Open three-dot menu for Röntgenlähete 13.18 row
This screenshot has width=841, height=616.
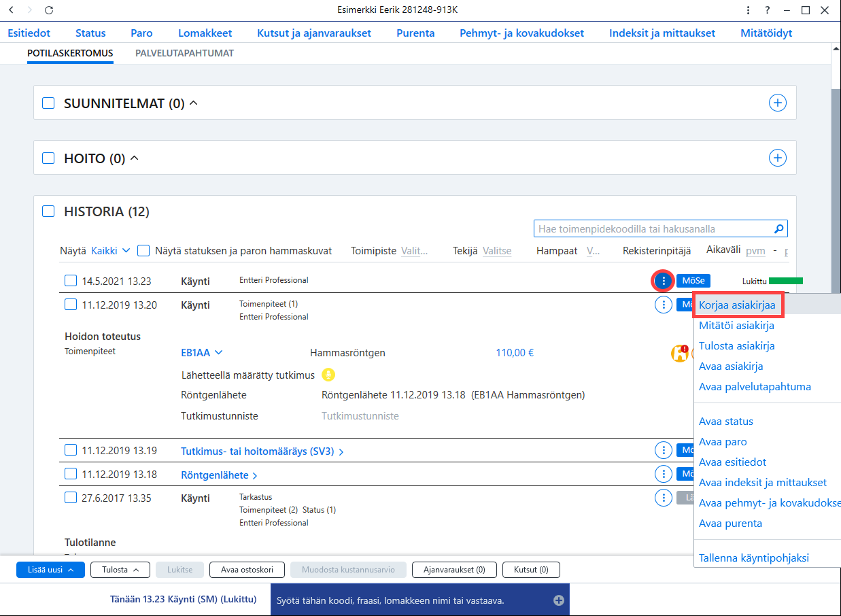pyautogui.click(x=663, y=474)
